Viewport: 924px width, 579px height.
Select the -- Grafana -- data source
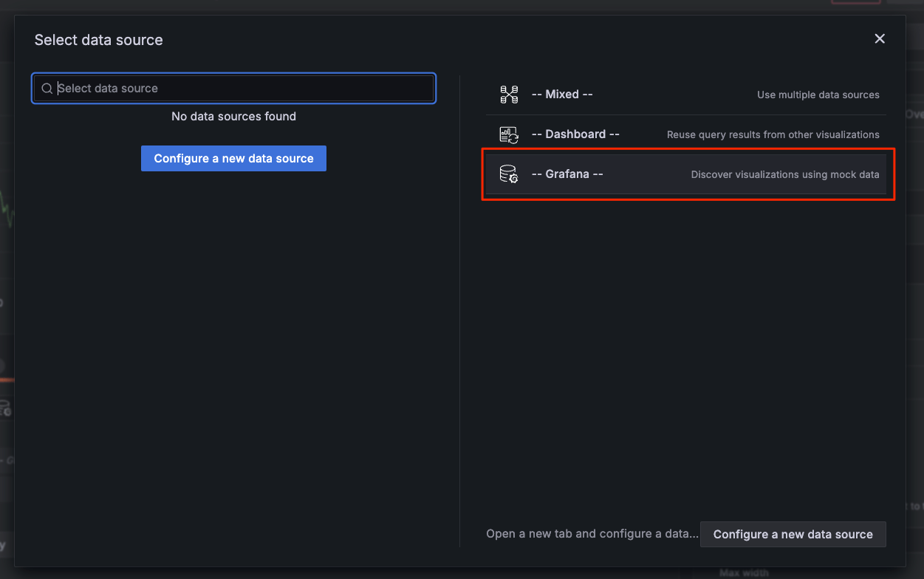click(686, 174)
